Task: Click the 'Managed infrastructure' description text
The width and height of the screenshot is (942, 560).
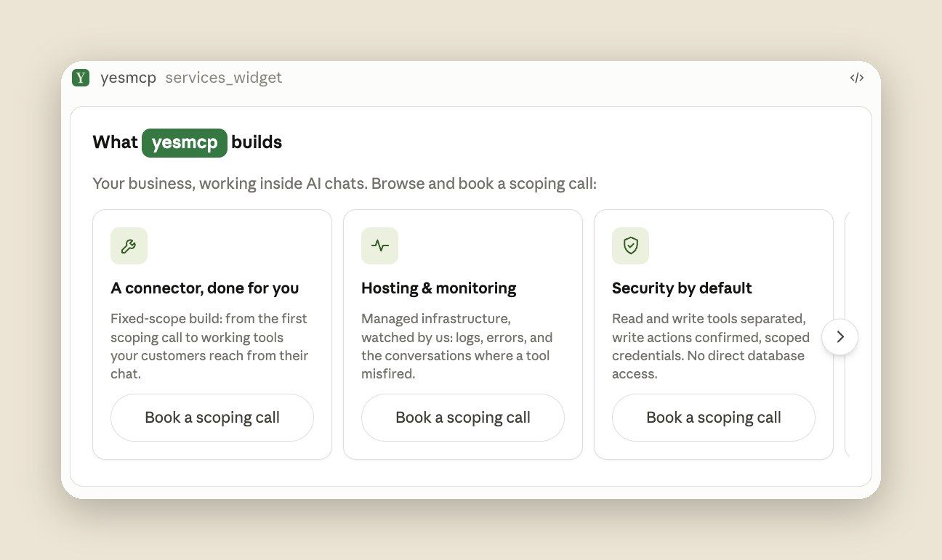Action: pos(457,346)
